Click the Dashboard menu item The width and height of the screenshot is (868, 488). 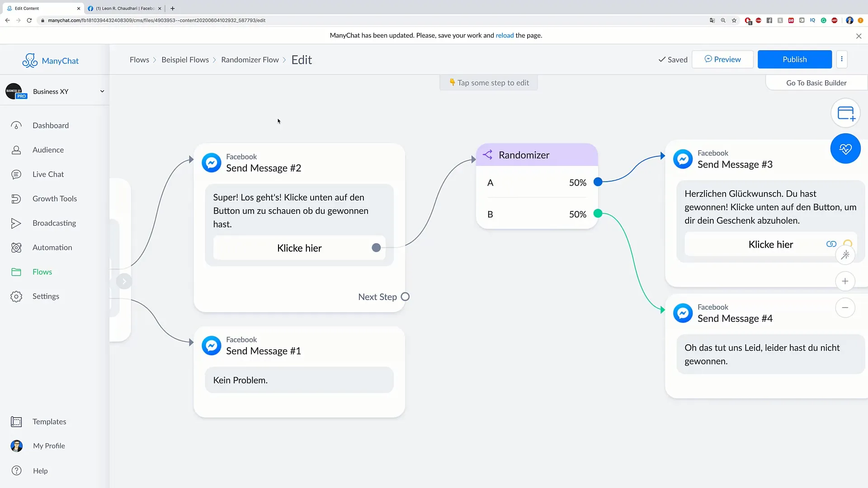51,125
